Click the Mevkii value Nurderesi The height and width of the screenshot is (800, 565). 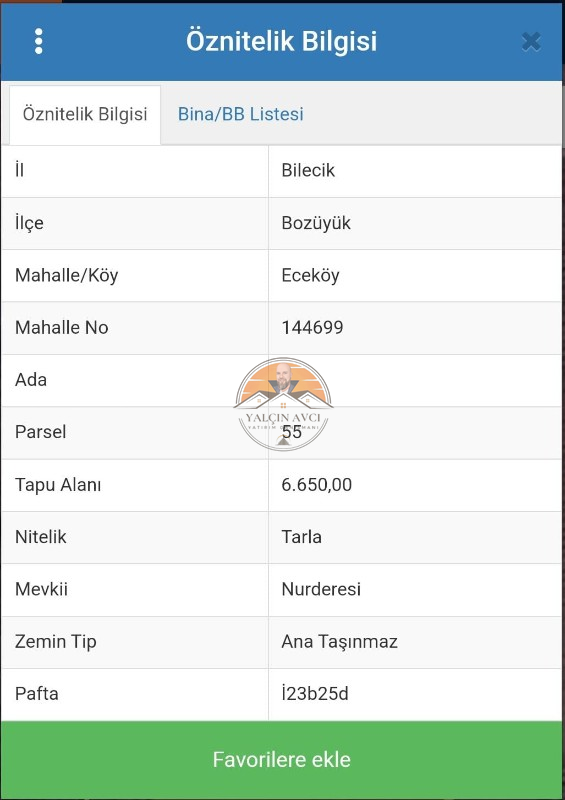[x=321, y=589]
